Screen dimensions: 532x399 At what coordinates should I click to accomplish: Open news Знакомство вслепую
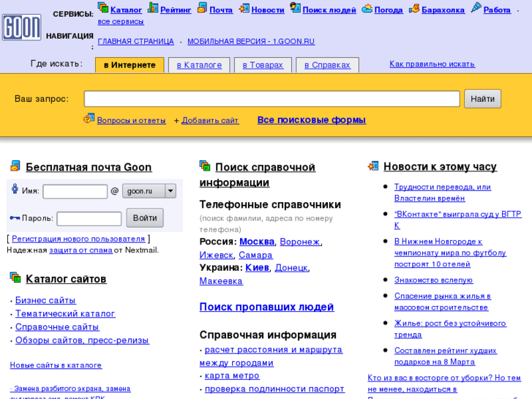point(434,280)
